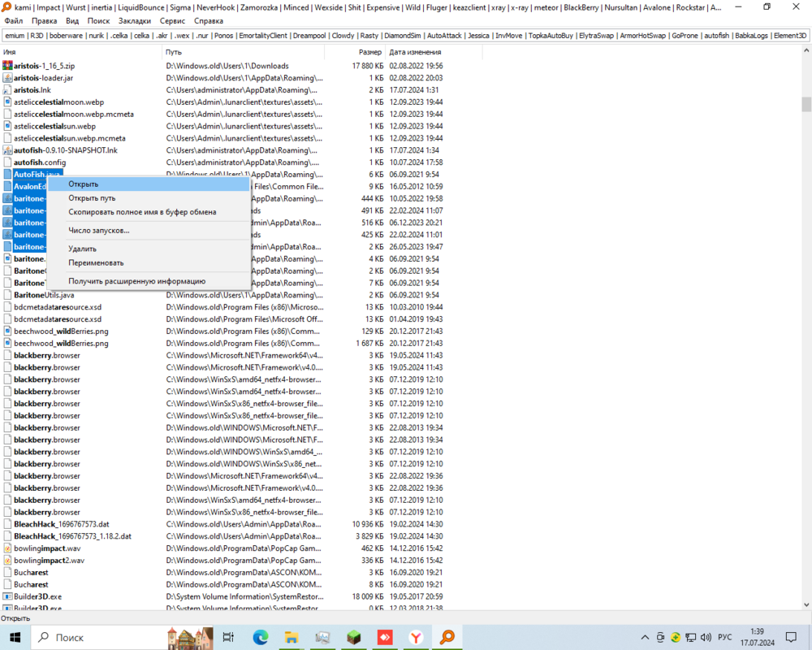The height and width of the screenshot is (650, 812).
Task: Choose Открыть in the context menu
Action: tap(149, 184)
